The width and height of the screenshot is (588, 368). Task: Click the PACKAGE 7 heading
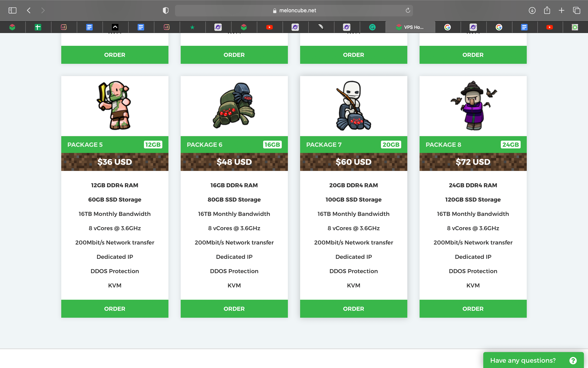tap(324, 145)
